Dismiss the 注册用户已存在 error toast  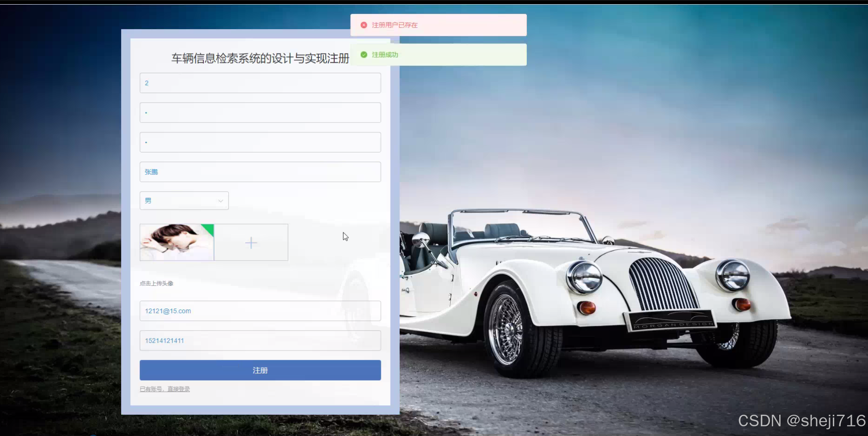click(x=438, y=25)
